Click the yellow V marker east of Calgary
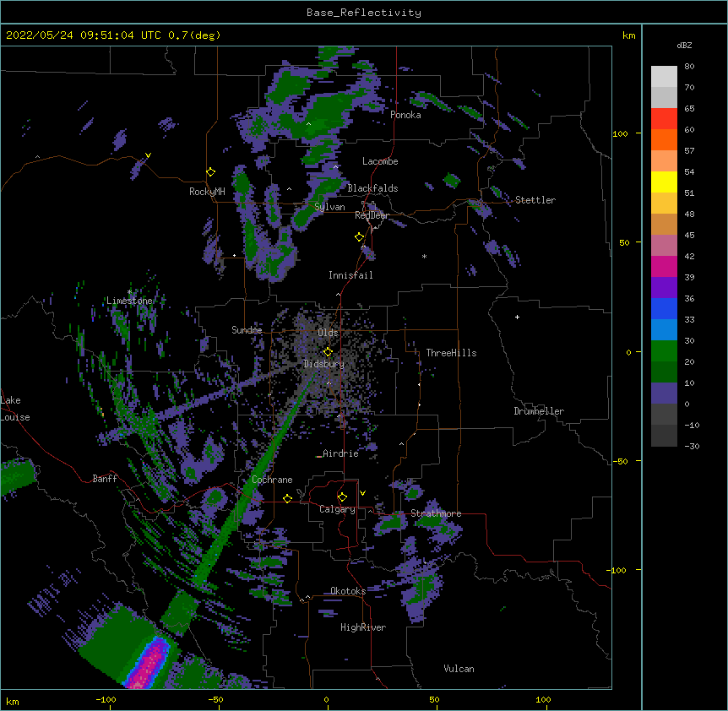The height and width of the screenshot is (711, 728). click(x=362, y=493)
